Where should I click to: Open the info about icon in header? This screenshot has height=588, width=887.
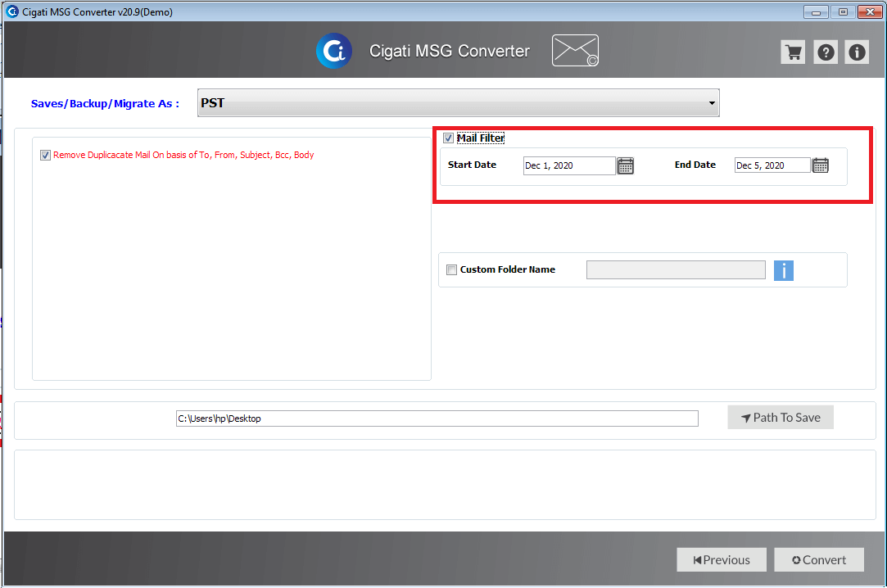coord(857,52)
